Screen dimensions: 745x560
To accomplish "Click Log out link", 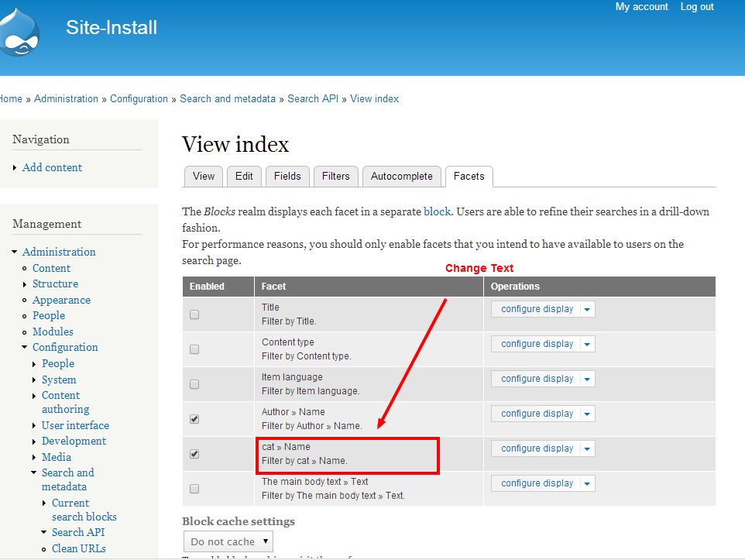I will point(697,7).
